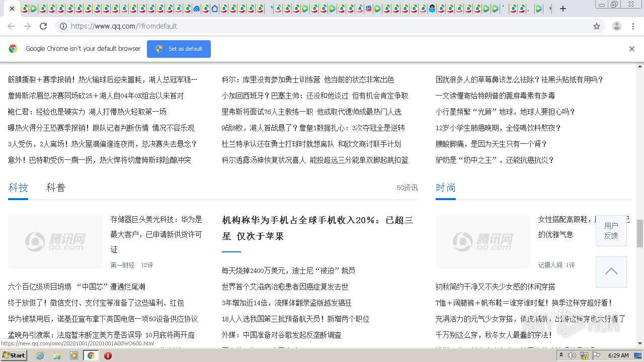Open the 腾讯网 thumbnail in 时尚 section
The width and height of the screenshot is (644, 362).
point(483,242)
